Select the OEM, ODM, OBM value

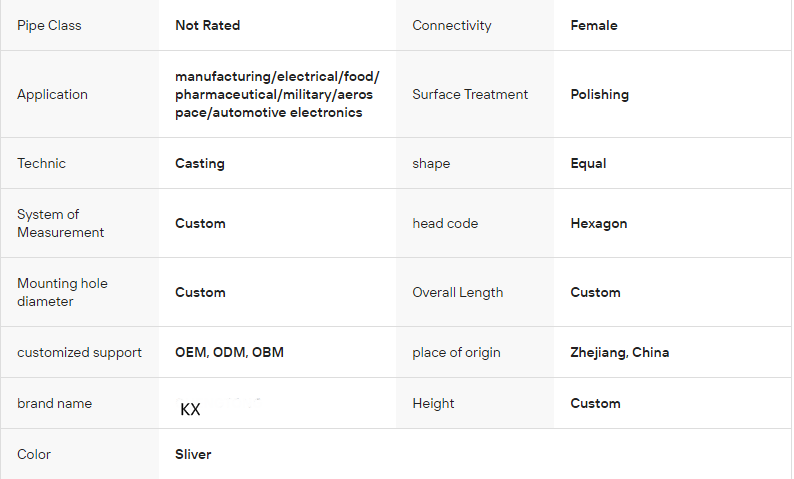tap(229, 352)
